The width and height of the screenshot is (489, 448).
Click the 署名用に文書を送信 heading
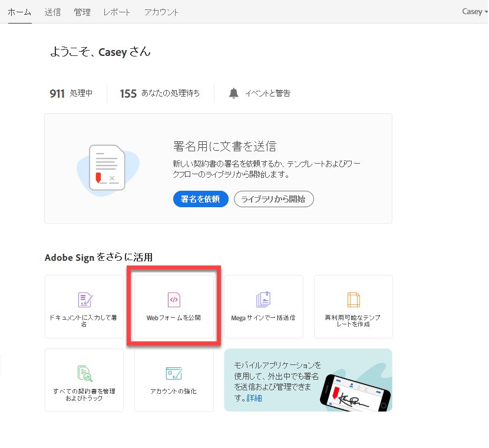point(224,146)
